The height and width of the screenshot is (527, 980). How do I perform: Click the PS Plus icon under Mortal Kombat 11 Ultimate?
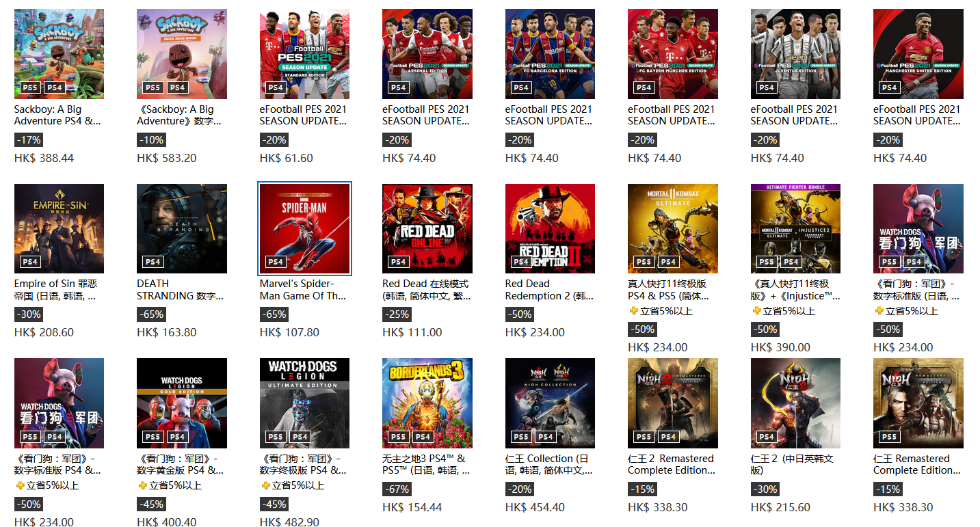click(633, 311)
